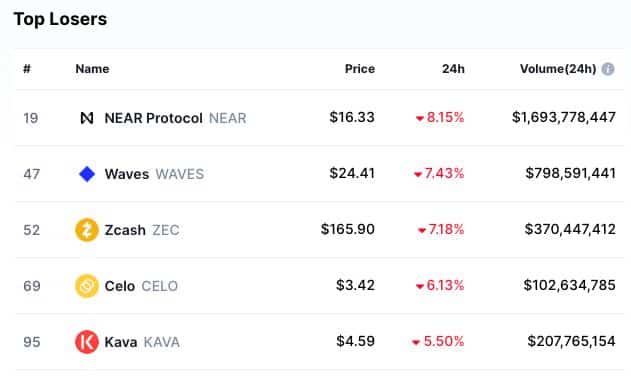This screenshot has height=376, width=631.
Task: Sort table by Price column header
Action: pyautogui.click(x=360, y=69)
